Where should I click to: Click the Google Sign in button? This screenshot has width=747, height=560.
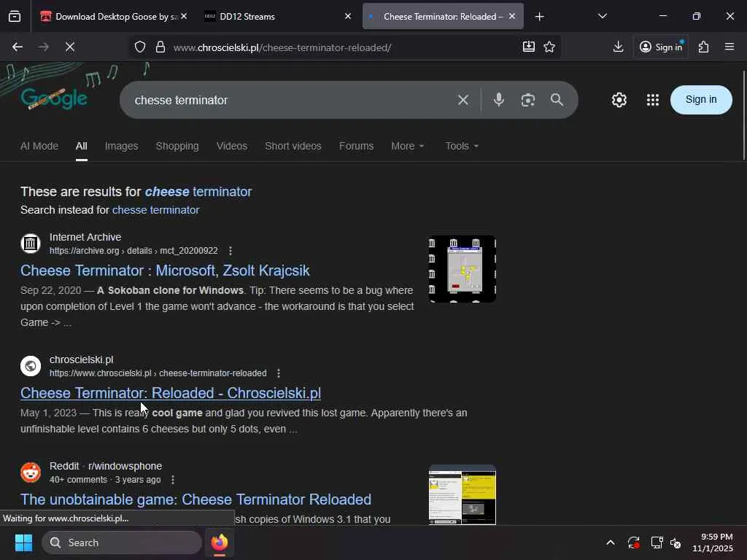click(x=701, y=99)
